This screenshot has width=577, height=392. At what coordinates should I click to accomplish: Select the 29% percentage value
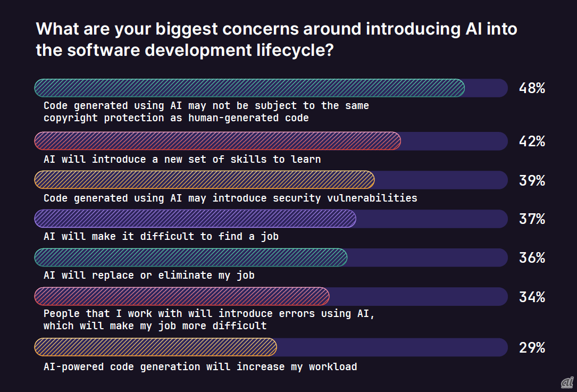click(532, 348)
